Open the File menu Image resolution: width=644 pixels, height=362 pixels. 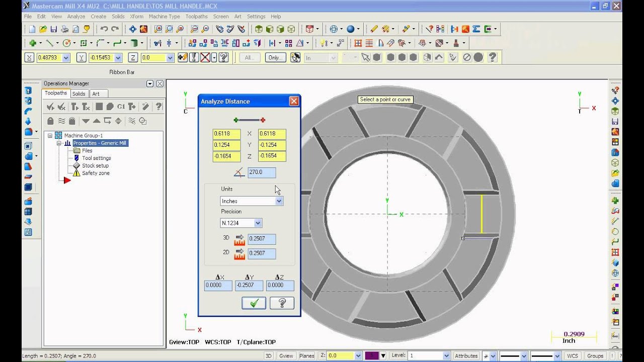coord(28,17)
